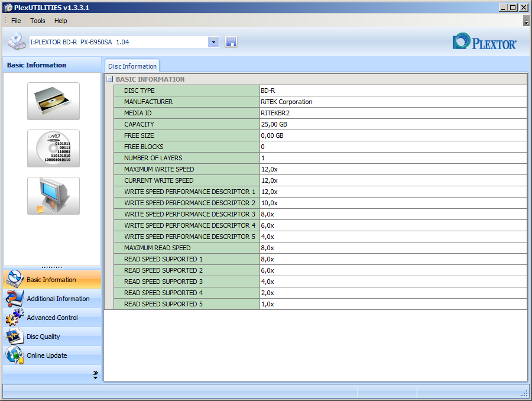Select READ SPEED SUPPORTED 3 label
Viewport: 532px width, 401px height.
[x=187, y=282]
